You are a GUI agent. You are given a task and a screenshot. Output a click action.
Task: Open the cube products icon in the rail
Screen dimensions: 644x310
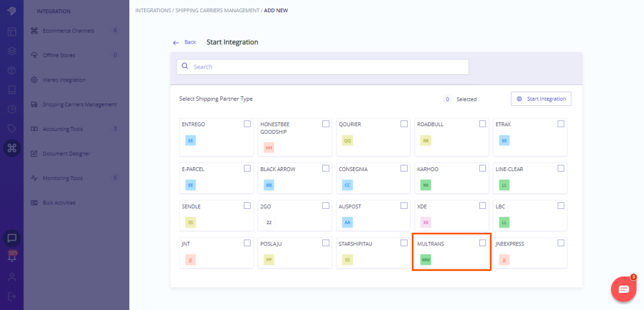[x=11, y=70]
